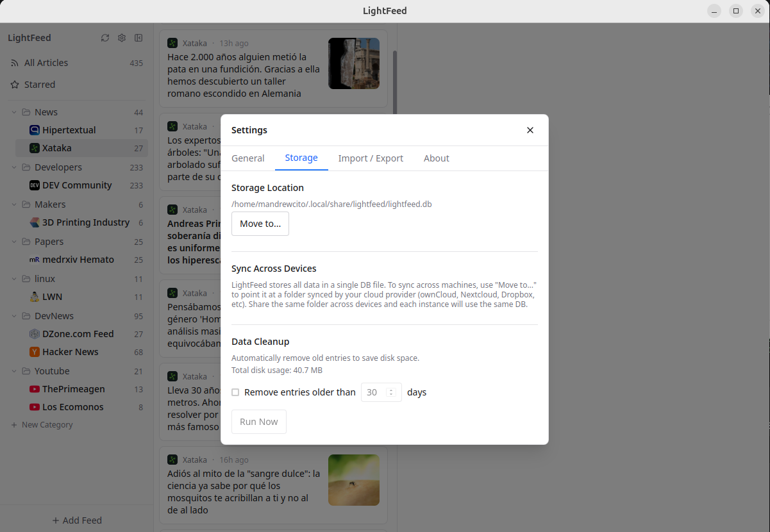Click the linux folder icon
Image resolution: width=770 pixels, height=532 pixels.
pos(26,279)
